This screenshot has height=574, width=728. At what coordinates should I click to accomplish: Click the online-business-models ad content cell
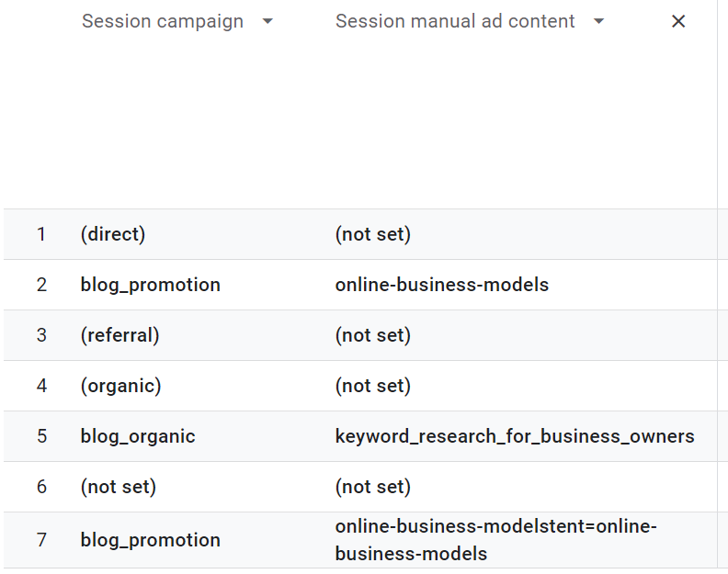[x=442, y=285]
